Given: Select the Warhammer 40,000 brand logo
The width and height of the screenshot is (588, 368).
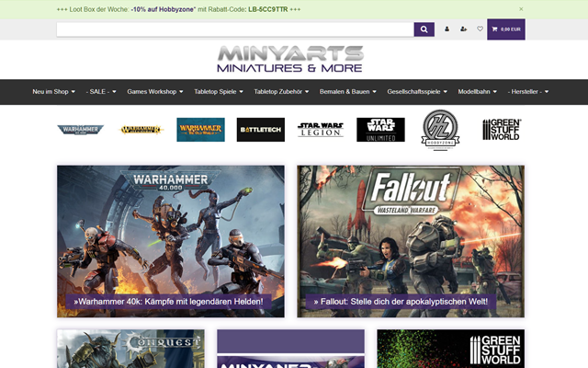Looking at the screenshot, I should 81,130.
